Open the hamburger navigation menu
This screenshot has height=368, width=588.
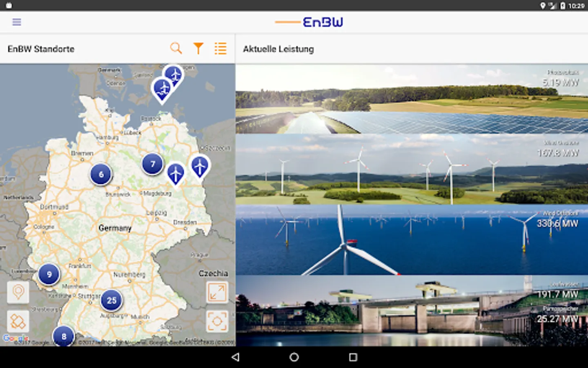coord(17,22)
